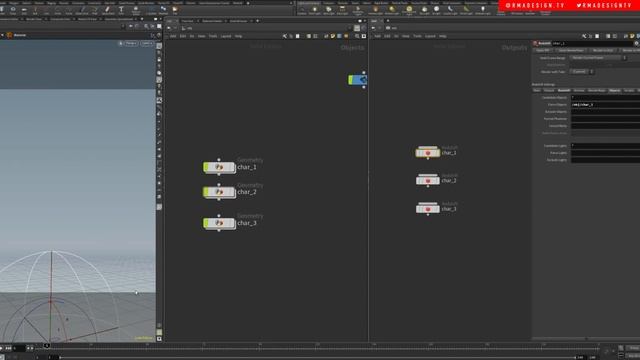Click the sticky note icon in obj network toolbar
This screenshot has height=360, width=640.
tap(333, 36)
